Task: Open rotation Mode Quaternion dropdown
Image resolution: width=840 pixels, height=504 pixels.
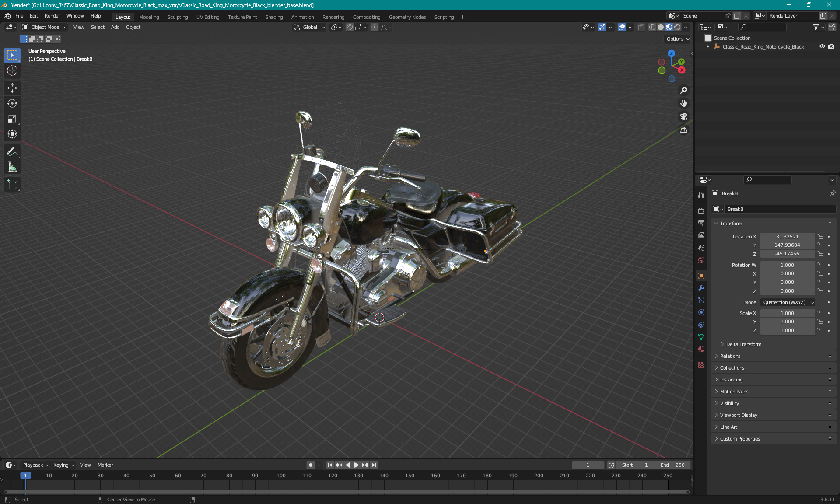Action: pos(788,302)
